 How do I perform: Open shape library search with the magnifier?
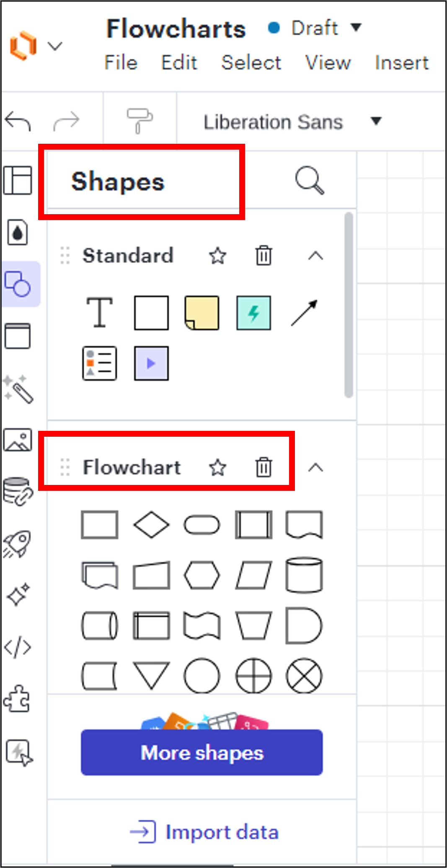308,181
